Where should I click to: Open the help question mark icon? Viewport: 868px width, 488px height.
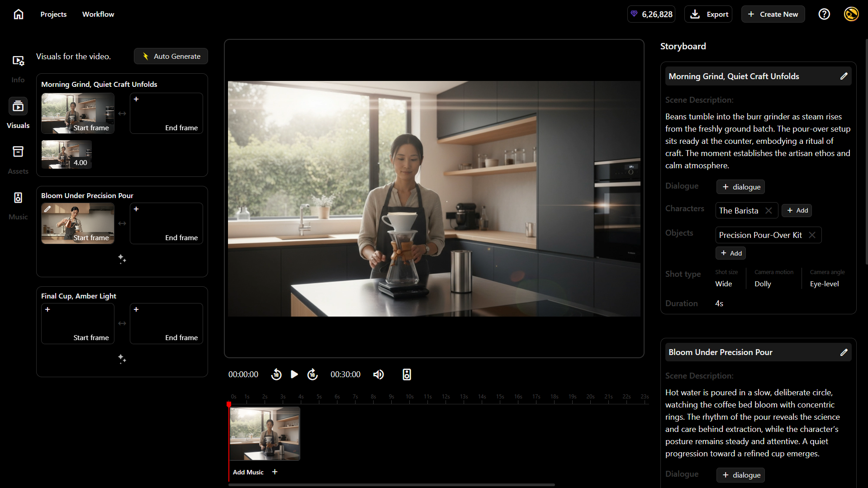tap(824, 14)
